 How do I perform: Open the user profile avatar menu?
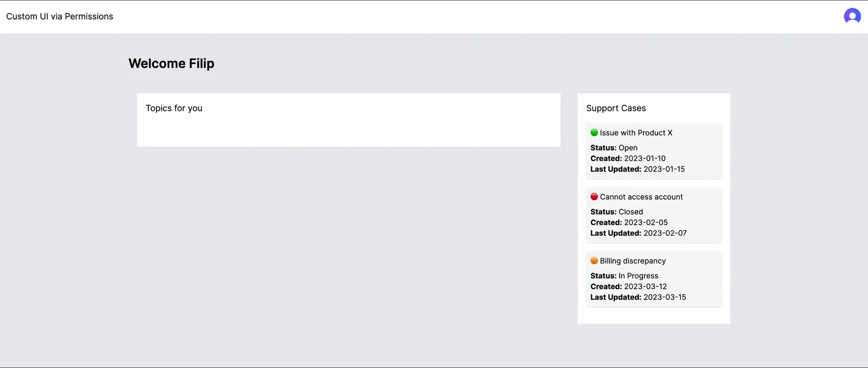point(852,17)
